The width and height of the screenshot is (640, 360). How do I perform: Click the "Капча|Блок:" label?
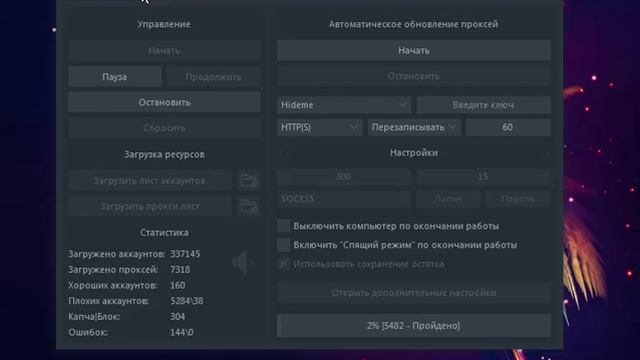click(x=94, y=316)
